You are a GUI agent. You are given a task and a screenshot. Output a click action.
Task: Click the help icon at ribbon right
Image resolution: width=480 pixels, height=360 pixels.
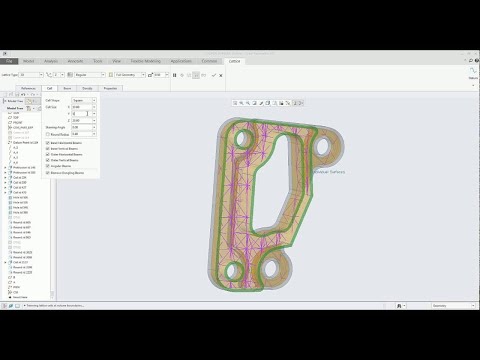(x=477, y=61)
